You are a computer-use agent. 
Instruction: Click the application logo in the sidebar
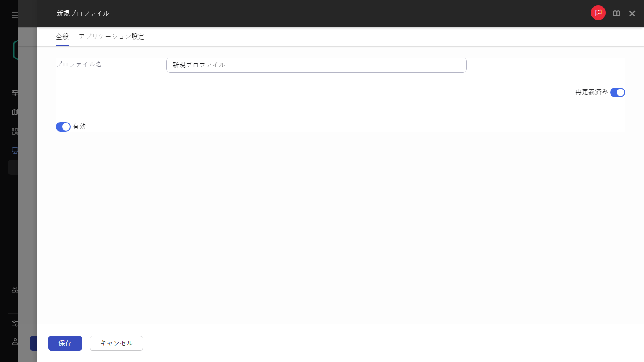pyautogui.click(x=15, y=49)
